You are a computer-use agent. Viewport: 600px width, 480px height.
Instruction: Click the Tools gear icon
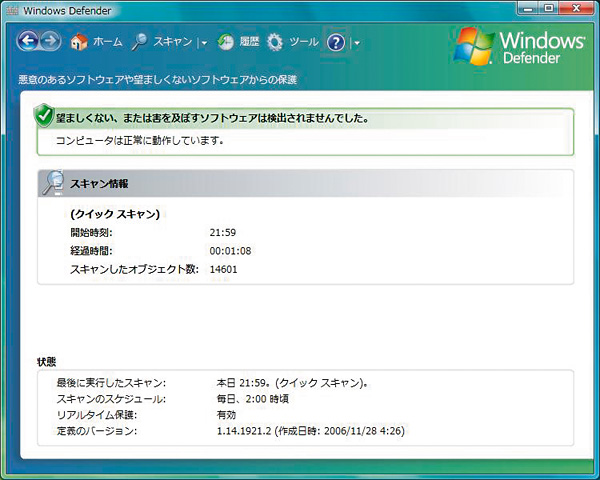274,42
